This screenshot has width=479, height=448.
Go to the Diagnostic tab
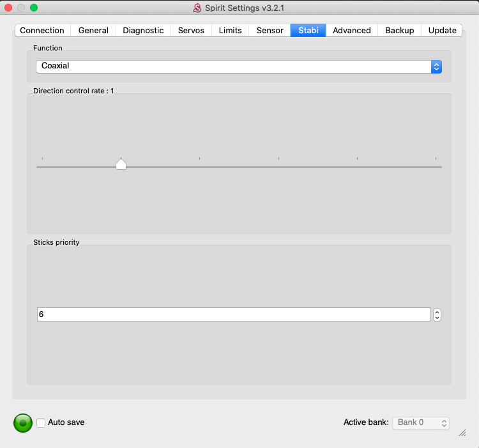(x=143, y=30)
